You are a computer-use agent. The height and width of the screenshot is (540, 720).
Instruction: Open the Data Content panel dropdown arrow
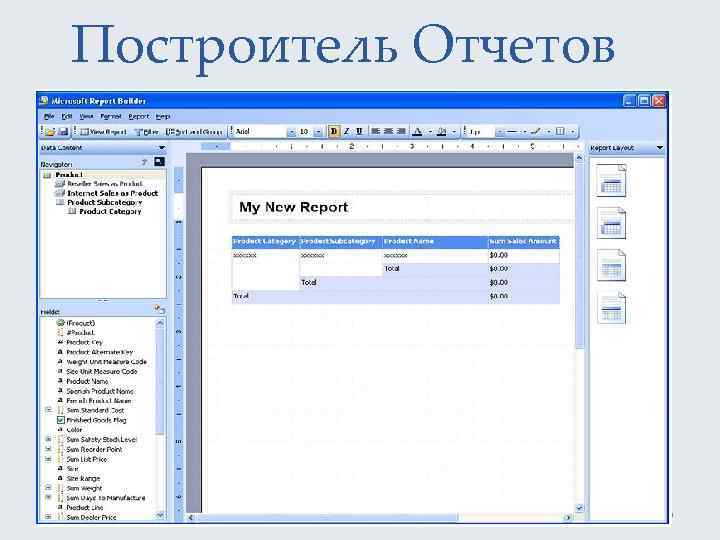(162, 148)
